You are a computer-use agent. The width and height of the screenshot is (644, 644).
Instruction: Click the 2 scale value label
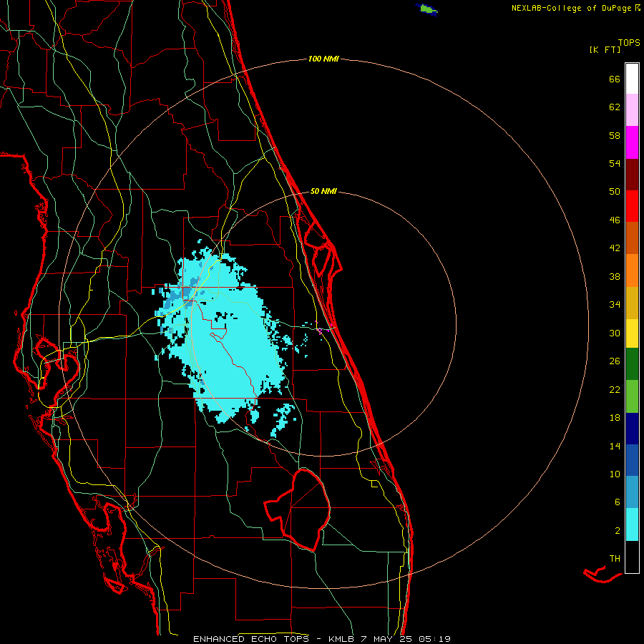click(618, 531)
